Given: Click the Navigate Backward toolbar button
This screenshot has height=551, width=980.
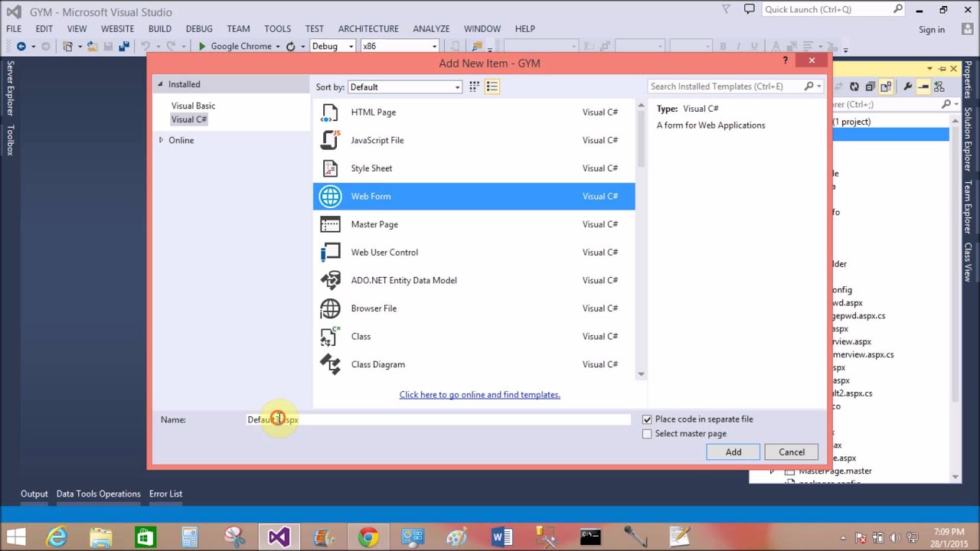Looking at the screenshot, I should click(x=21, y=47).
